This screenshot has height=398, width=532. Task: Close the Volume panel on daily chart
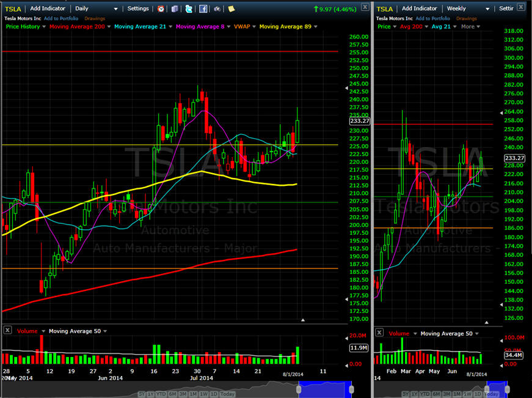pyautogui.click(x=7, y=330)
